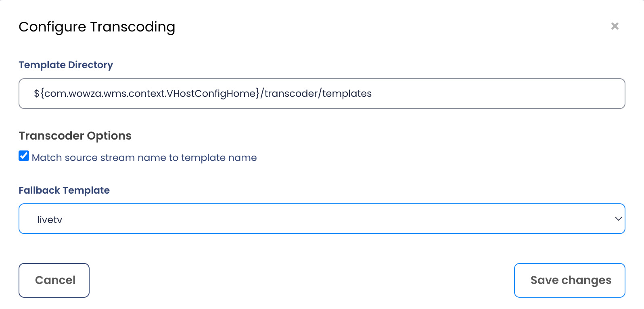The height and width of the screenshot is (309, 644).
Task: Click the empty middle of Fallback Template select box
Action: pyautogui.click(x=323, y=219)
